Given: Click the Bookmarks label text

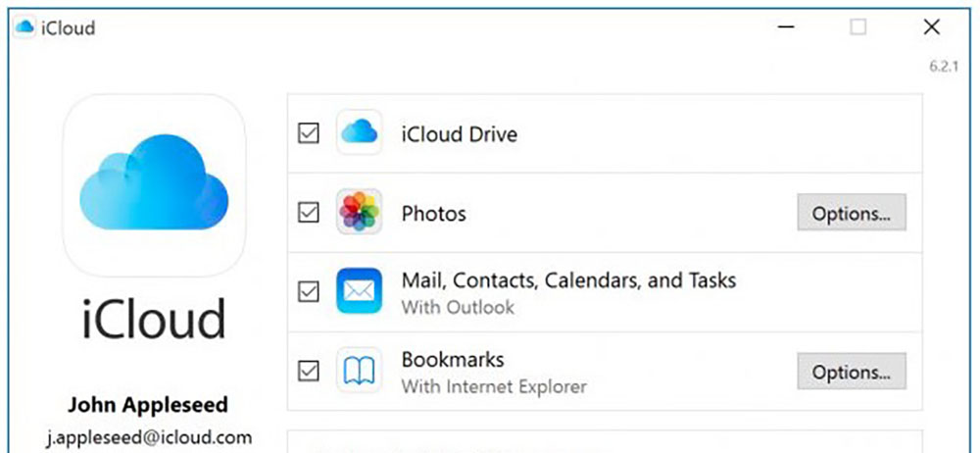Looking at the screenshot, I should pos(453,359).
